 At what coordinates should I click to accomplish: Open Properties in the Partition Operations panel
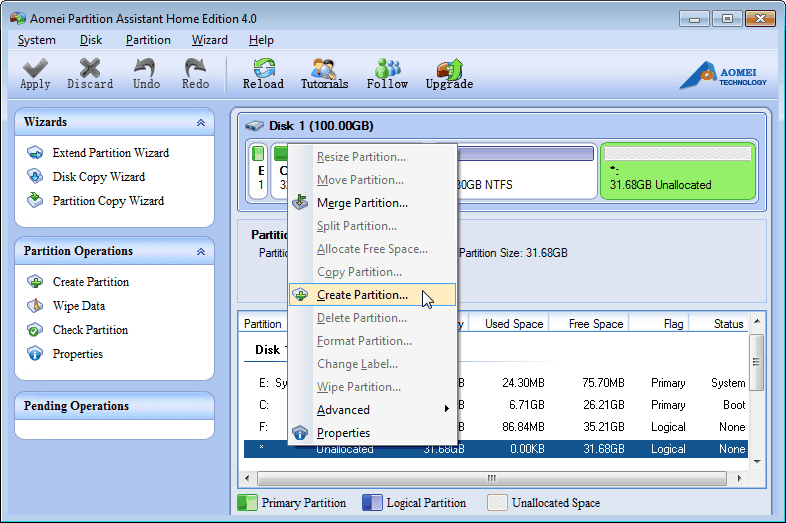(78, 354)
